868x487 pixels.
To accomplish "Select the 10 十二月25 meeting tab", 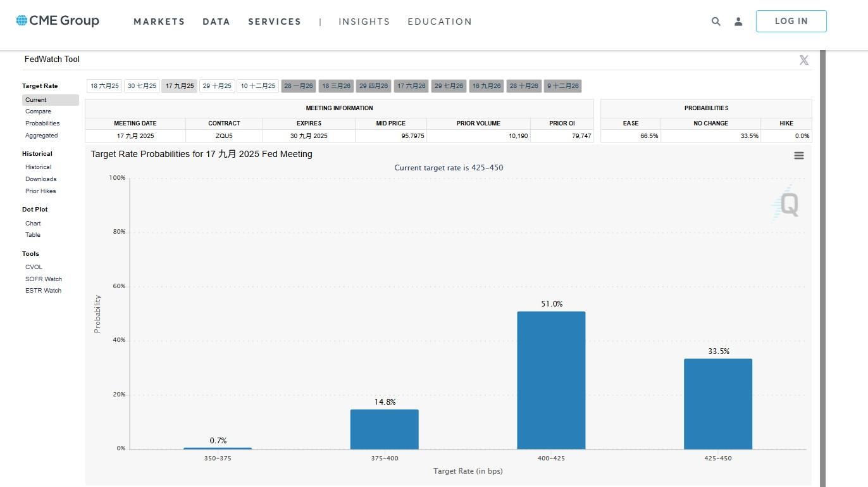I will 257,86.
